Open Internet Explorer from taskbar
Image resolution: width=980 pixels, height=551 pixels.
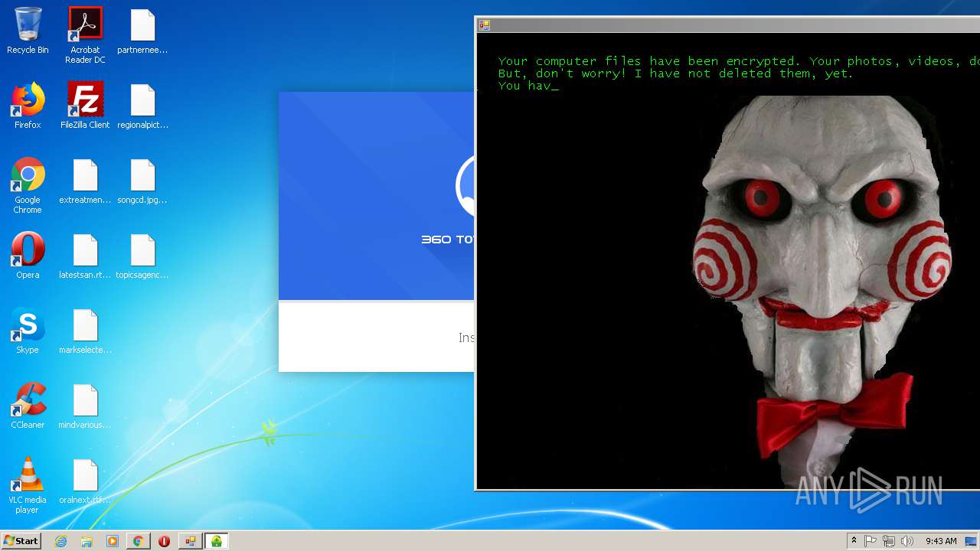click(60, 541)
